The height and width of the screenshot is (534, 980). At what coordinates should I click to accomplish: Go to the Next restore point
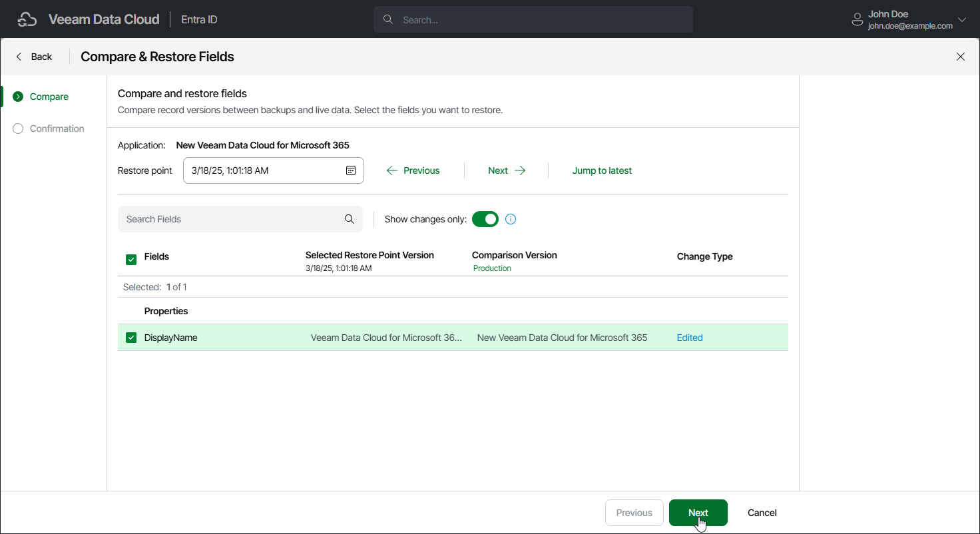(x=507, y=170)
